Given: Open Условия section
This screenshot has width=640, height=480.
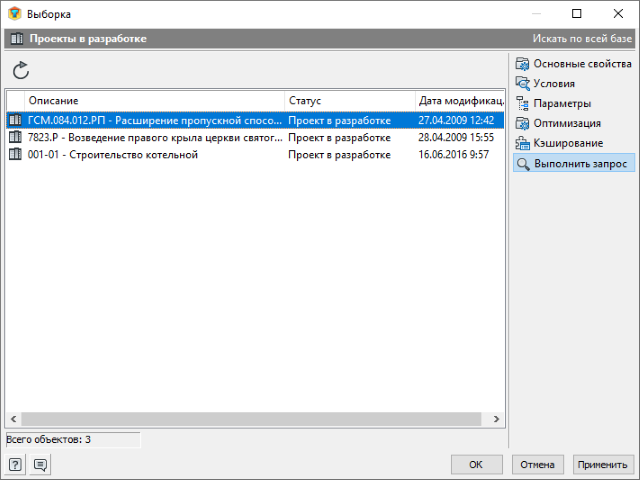Looking at the screenshot, I should pyautogui.click(x=554, y=84).
